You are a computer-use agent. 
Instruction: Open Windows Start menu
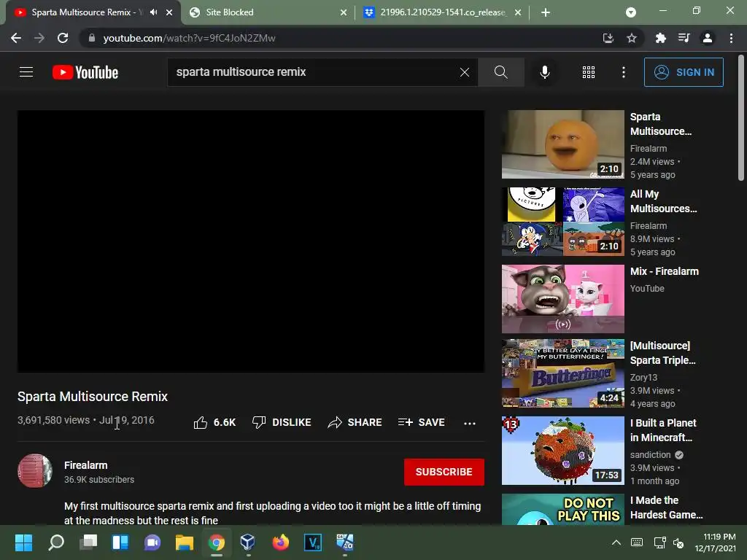point(23,542)
